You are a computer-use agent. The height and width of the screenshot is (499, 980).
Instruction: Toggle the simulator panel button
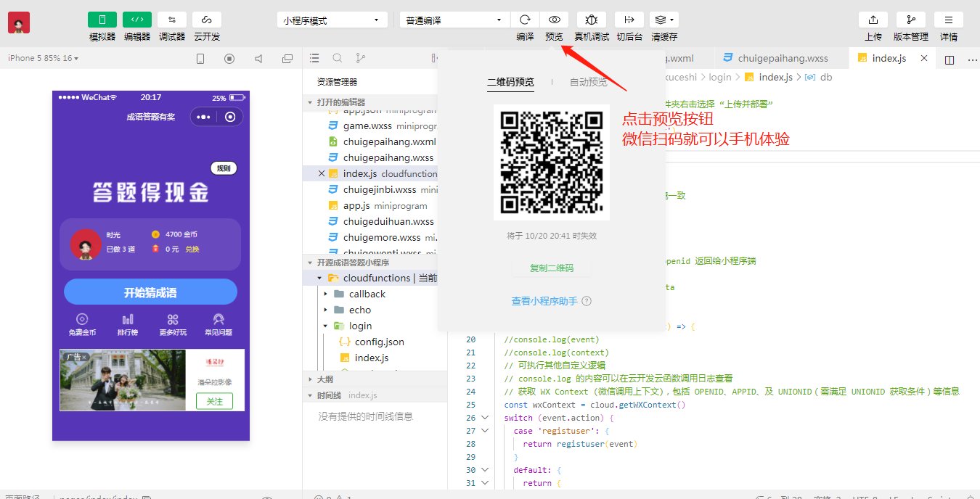click(x=102, y=20)
